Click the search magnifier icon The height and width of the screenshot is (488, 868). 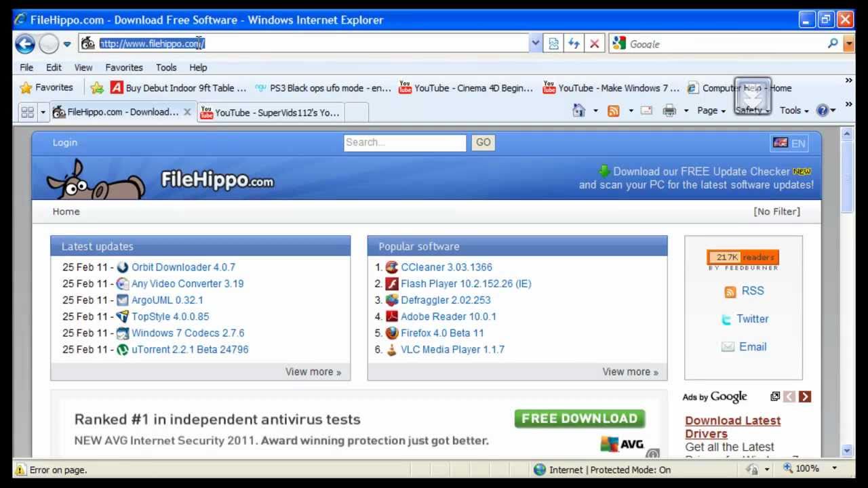tap(833, 43)
